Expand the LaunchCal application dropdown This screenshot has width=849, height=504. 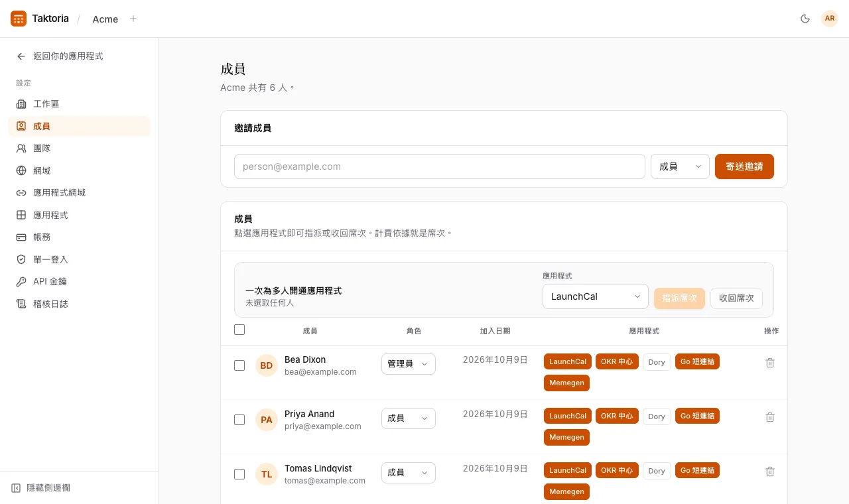[x=596, y=296]
